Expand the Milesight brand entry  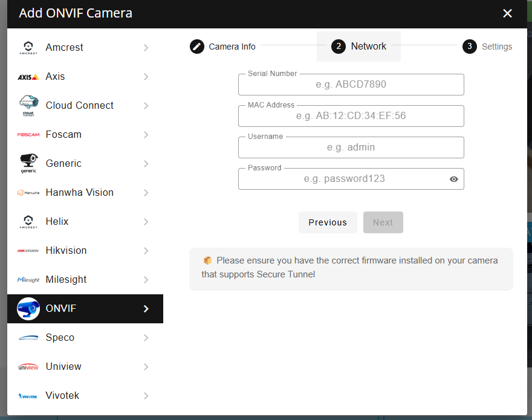[x=146, y=279]
